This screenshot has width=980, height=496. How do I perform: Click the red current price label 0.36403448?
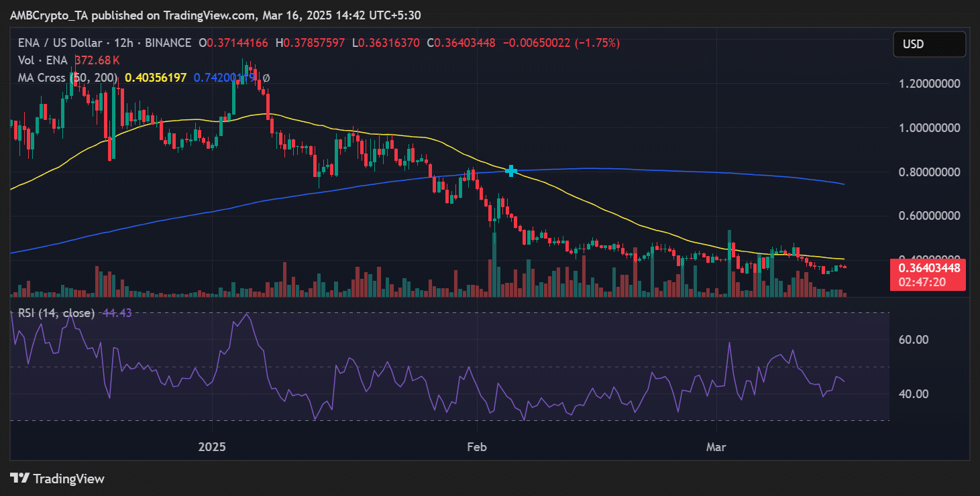[929, 268]
